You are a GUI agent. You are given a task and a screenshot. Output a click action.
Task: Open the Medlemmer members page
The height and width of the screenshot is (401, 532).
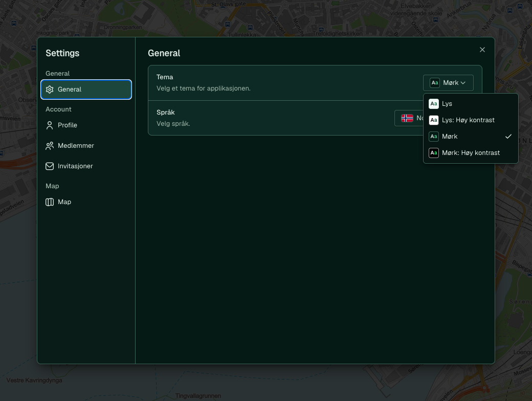(x=86, y=146)
